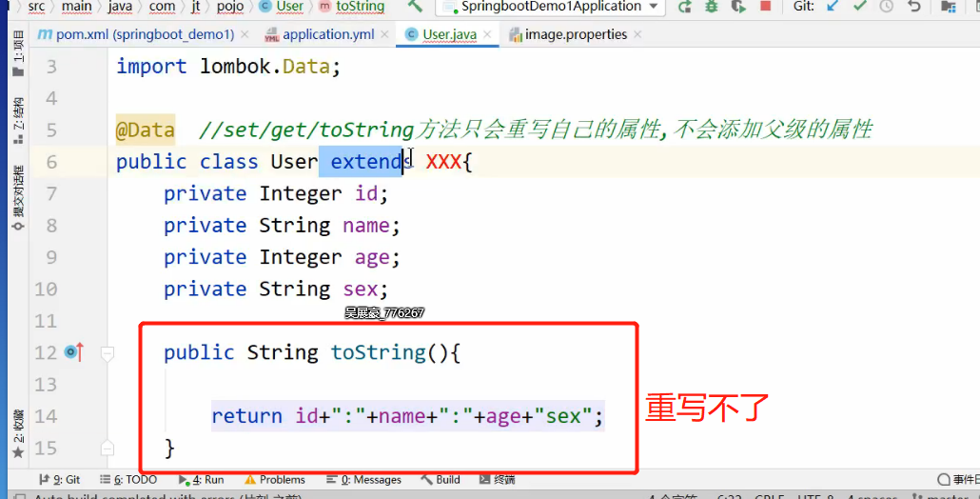Click the com breadcrumb

coord(162,7)
